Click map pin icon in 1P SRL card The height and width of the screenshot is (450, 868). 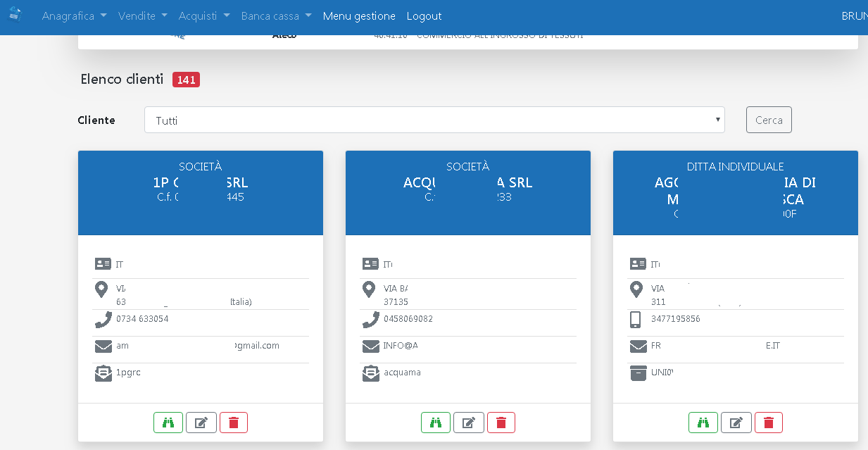tap(101, 289)
